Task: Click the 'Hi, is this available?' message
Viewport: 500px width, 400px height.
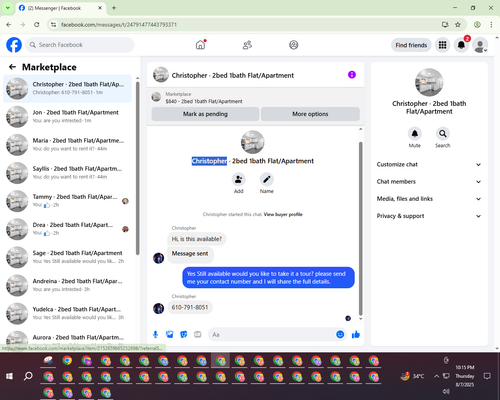Action: (197, 239)
